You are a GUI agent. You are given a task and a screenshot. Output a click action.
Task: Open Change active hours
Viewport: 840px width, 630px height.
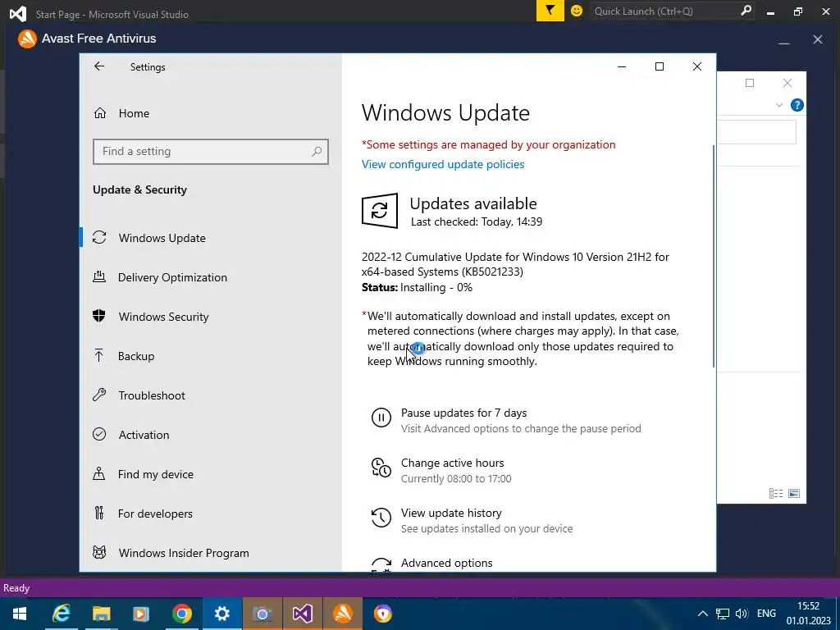tap(453, 463)
